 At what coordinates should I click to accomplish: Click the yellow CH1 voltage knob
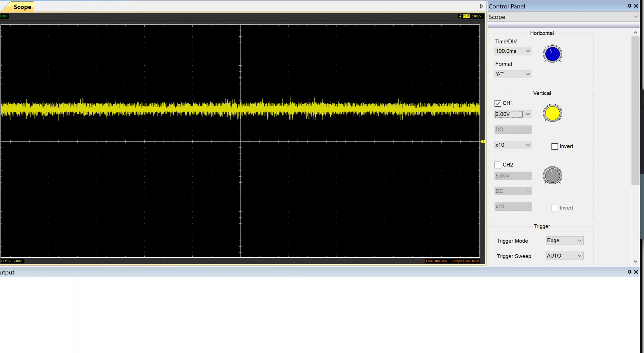(x=552, y=114)
